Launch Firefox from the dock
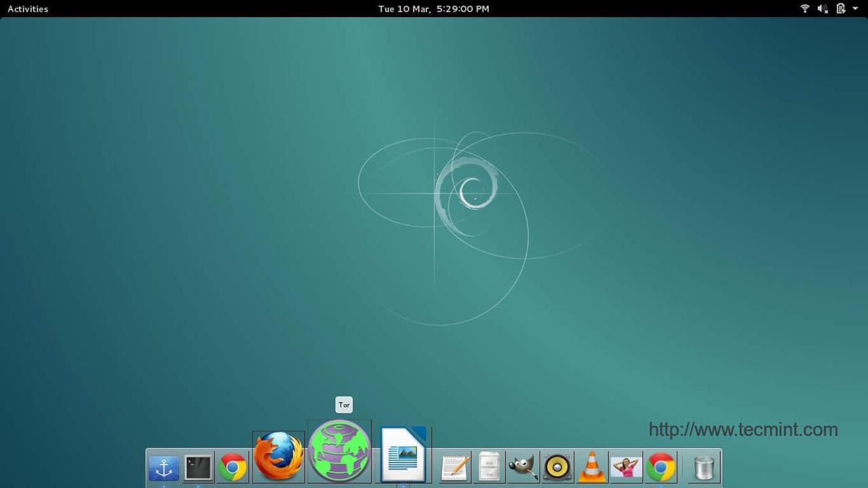This screenshot has height=488, width=868. tap(278, 457)
